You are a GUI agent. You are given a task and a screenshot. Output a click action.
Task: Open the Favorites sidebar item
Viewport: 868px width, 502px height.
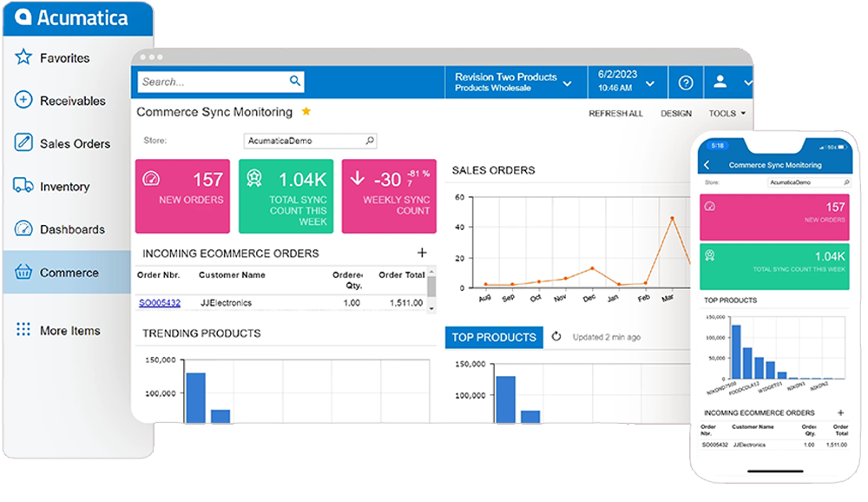point(67,57)
